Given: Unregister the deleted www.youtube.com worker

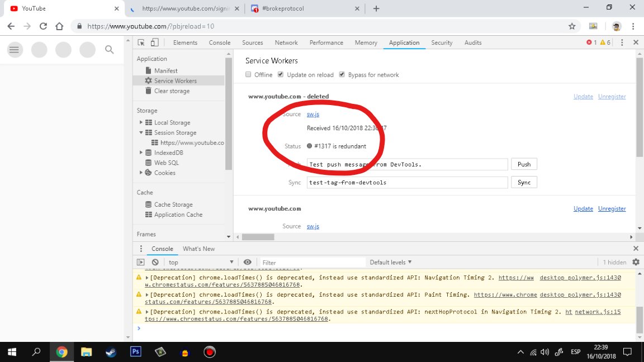Looking at the screenshot, I should click(612, 97).
